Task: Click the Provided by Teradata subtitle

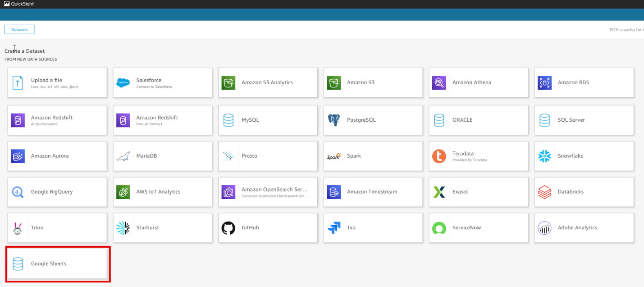Action: [470, 160]
